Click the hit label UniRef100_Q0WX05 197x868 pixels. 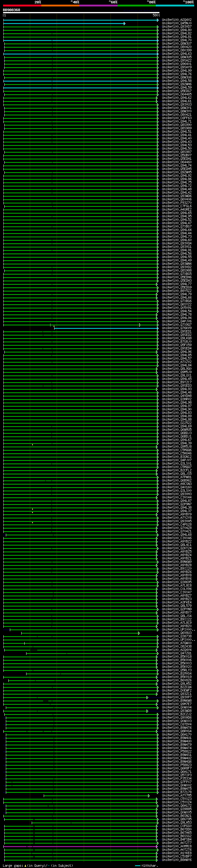[177, 812]
